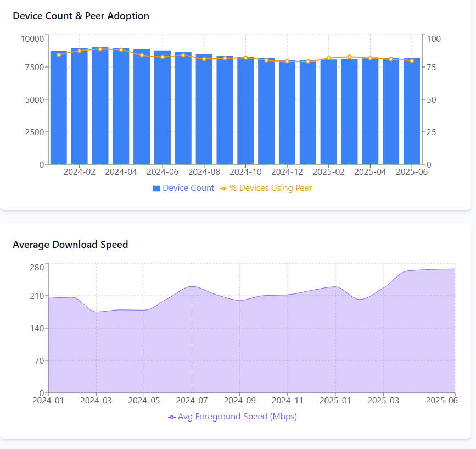Image resolution: width=476 pixels, height=449 pixels.
Task: Click the Average Download Speed heading
Action: coord(70,245)
